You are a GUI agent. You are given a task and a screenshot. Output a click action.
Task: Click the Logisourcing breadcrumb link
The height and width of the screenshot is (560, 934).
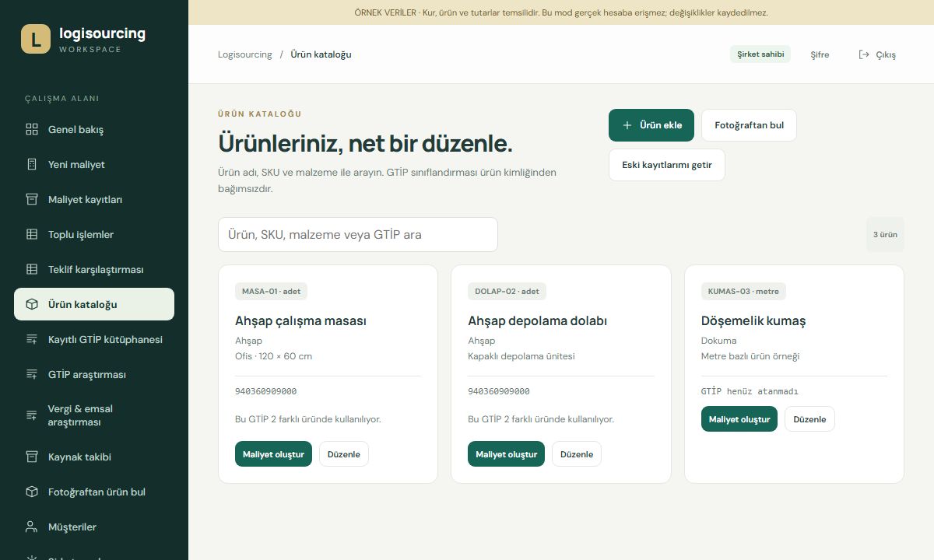pyautogui.click(x=245, y=54)
